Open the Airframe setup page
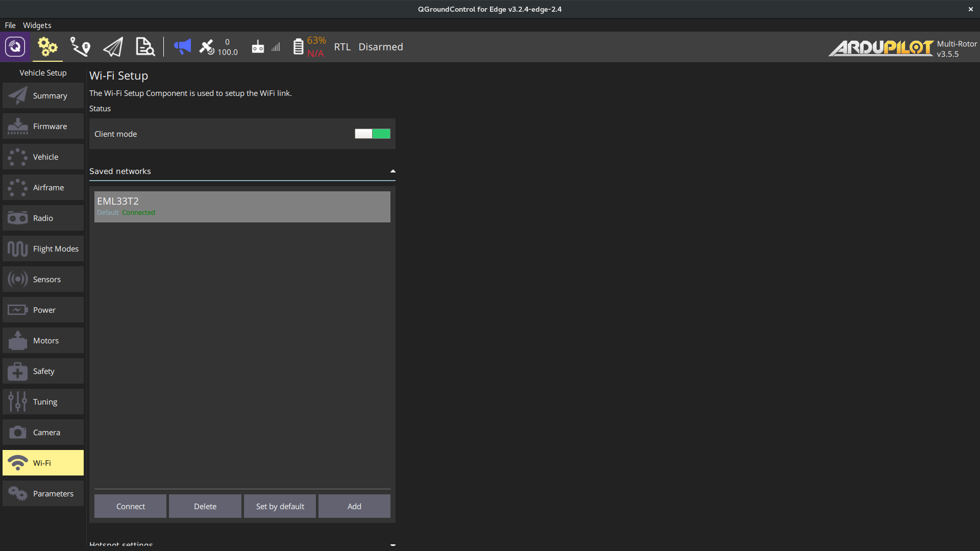980x551 pixels. [x=43, y=187]
